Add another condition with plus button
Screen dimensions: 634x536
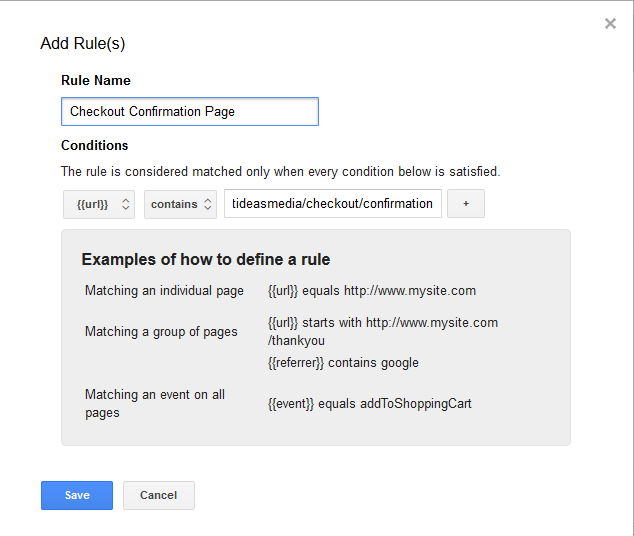tap(466, 203)
